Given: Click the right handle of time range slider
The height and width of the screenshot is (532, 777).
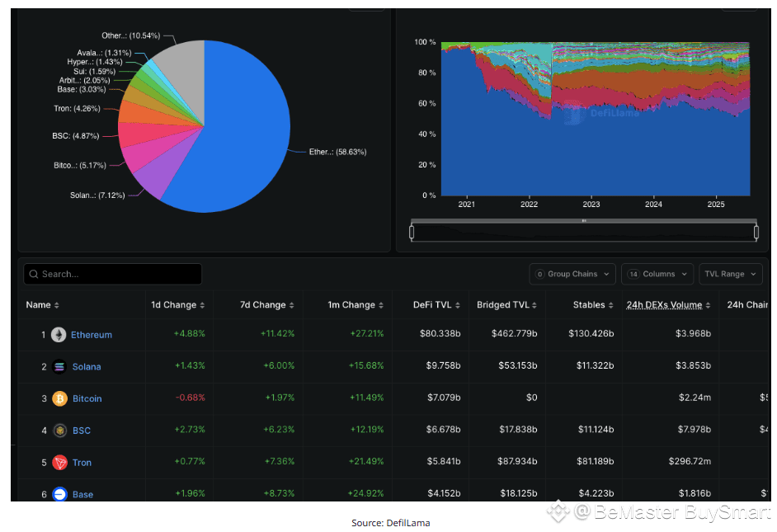Looking at the screenshot, I should 756,232.
